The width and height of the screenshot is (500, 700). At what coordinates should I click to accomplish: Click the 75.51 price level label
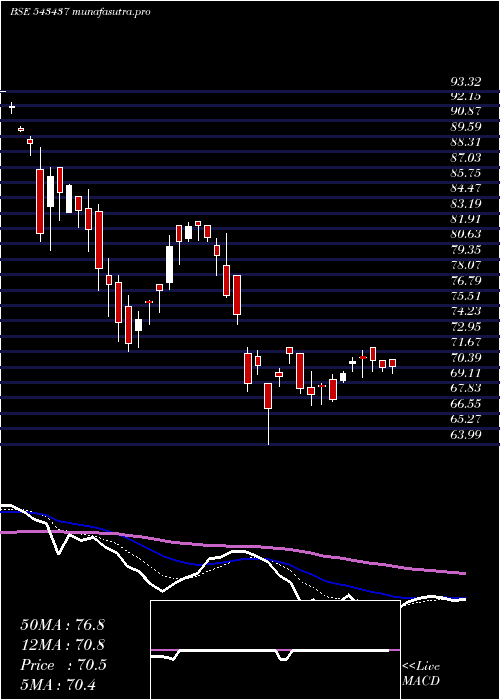466,296
